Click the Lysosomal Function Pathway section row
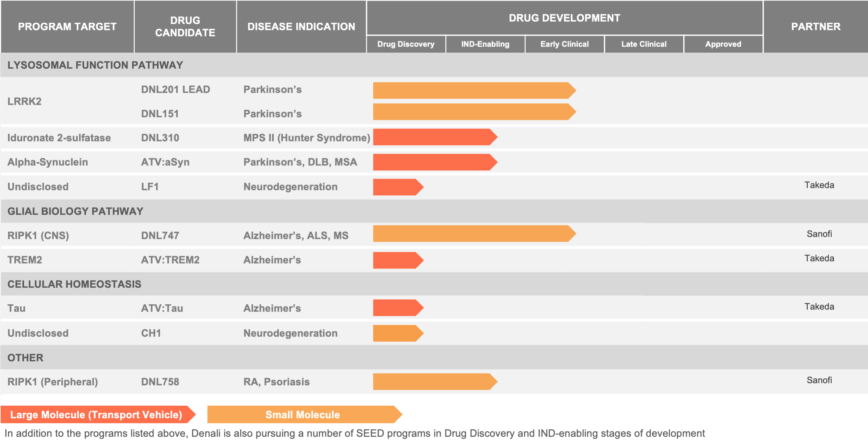 point(95,65)
